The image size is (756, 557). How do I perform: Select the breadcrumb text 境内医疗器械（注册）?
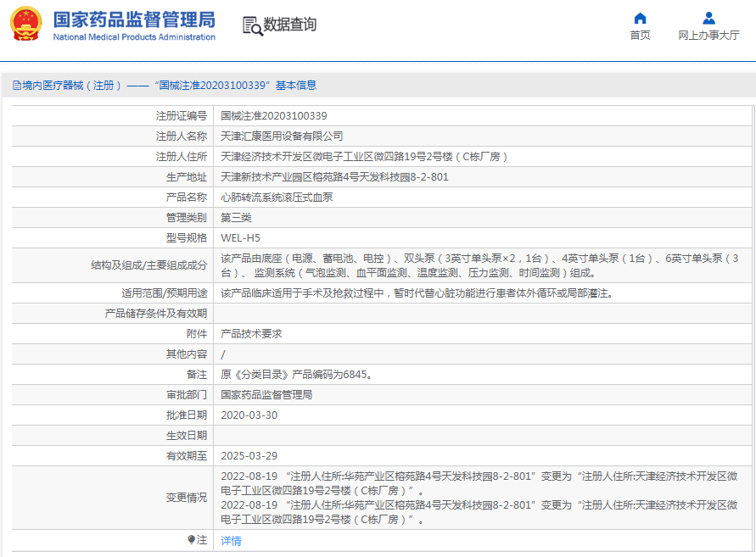click(72, 84)
